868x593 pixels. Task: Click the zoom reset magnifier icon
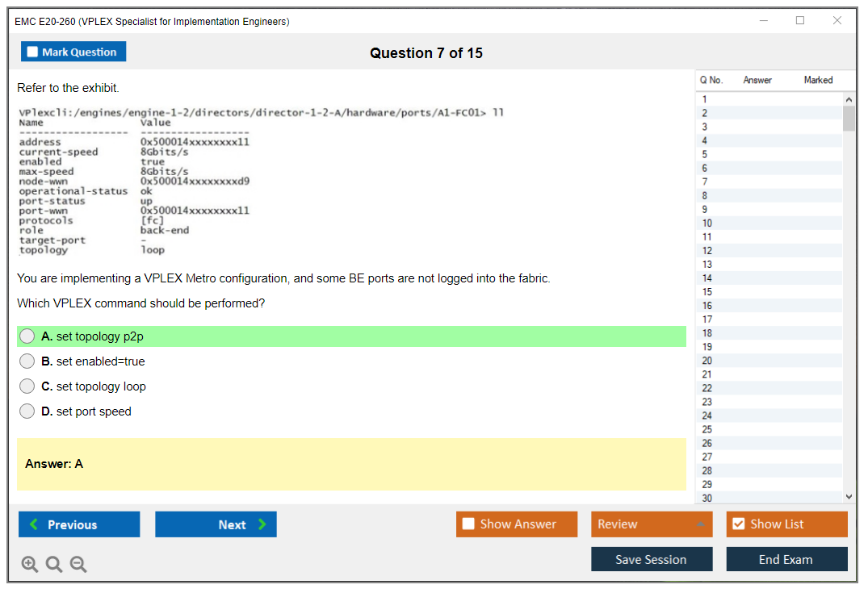click(54, 565)
